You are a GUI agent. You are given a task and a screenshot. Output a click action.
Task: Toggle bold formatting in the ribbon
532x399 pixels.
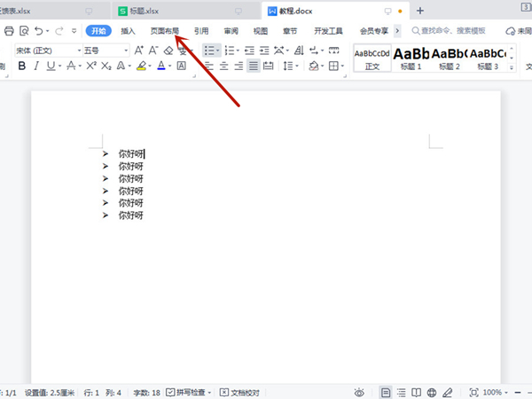coord(20,66)
